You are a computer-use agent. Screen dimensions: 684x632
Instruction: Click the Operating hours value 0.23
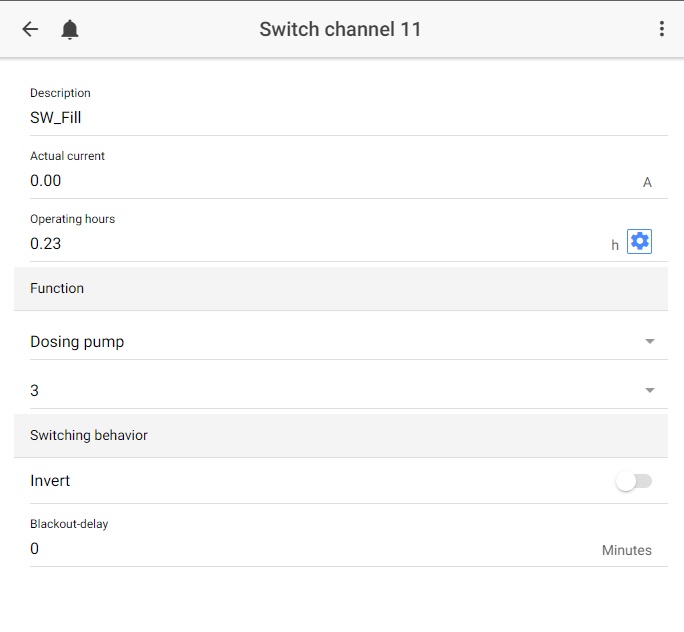coord(45,243)
